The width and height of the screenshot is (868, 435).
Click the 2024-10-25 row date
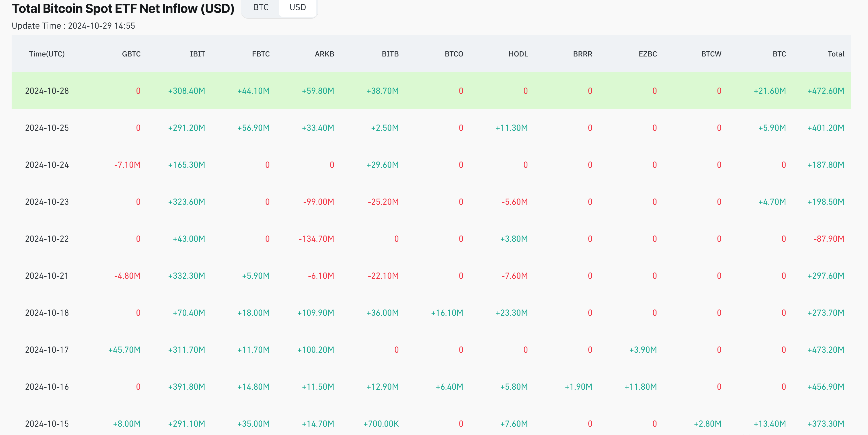47,128
